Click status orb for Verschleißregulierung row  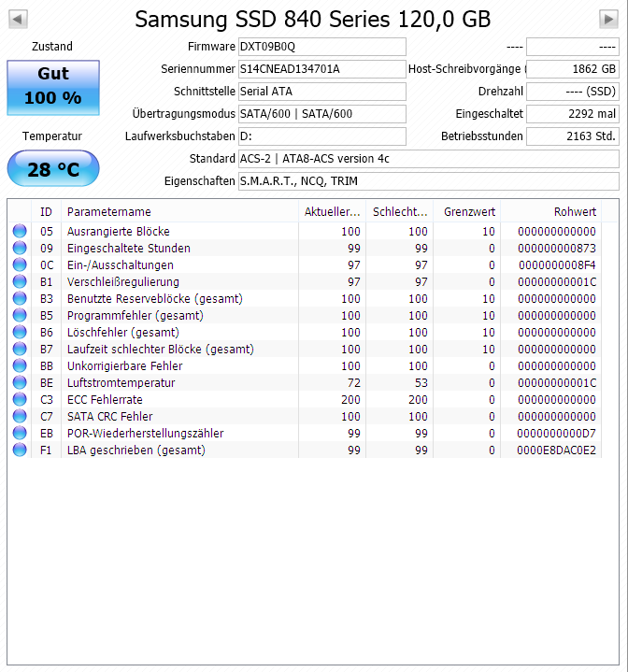click(x=20, y=281)
